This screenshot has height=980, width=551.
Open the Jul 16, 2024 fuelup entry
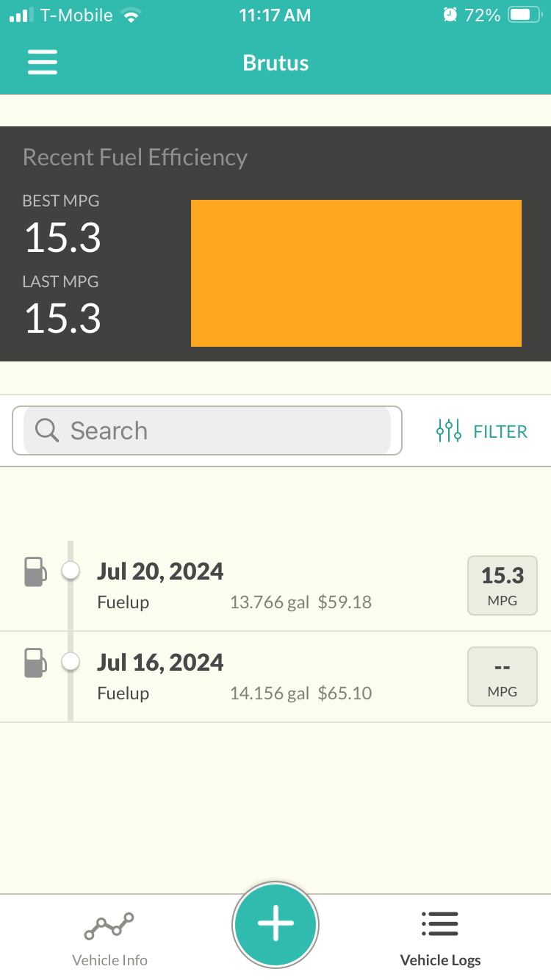point(275,677)
